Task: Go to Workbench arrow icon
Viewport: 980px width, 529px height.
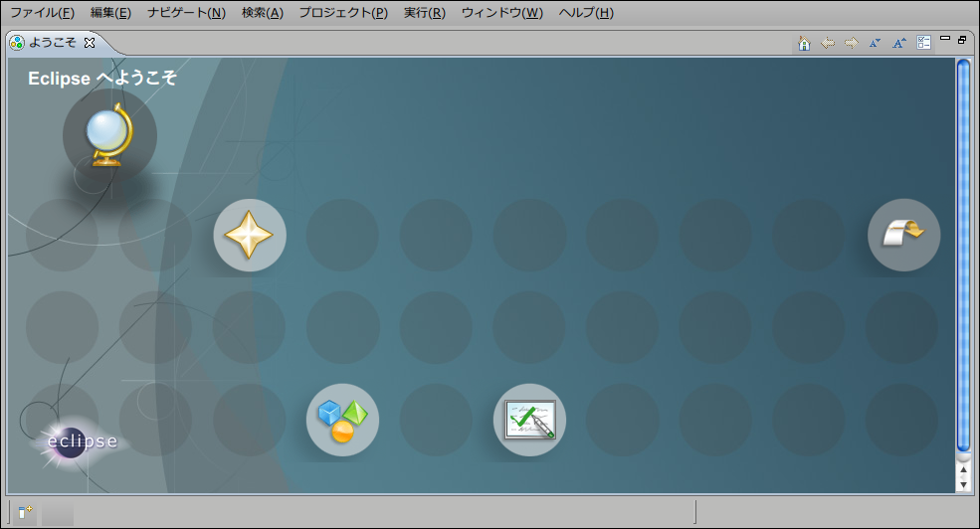Action: pos(903,235)
